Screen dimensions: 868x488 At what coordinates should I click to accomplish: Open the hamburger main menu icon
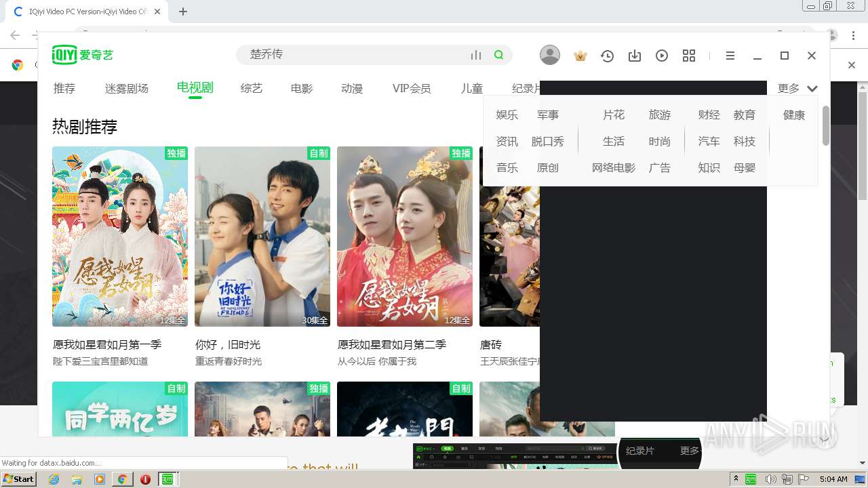(730, 56)
